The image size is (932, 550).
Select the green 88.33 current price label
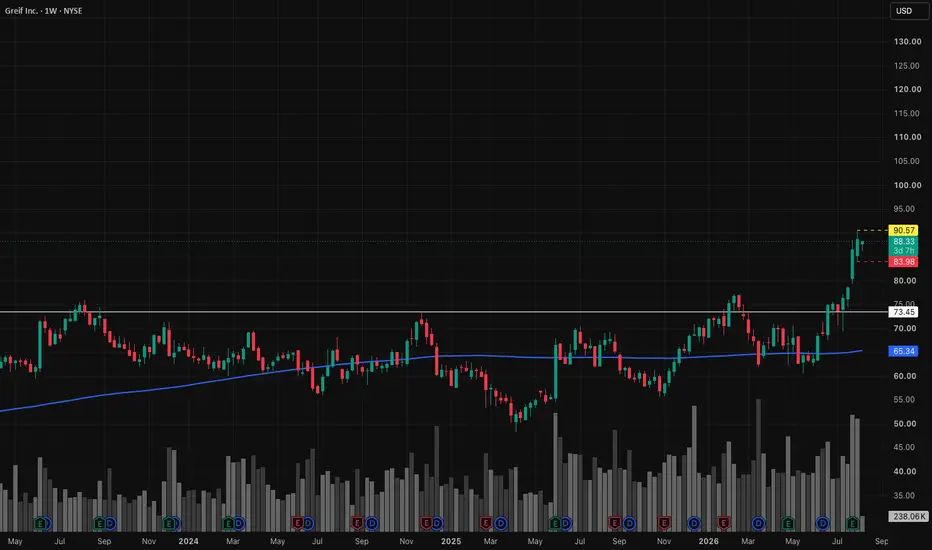click(x=903, y=241)
